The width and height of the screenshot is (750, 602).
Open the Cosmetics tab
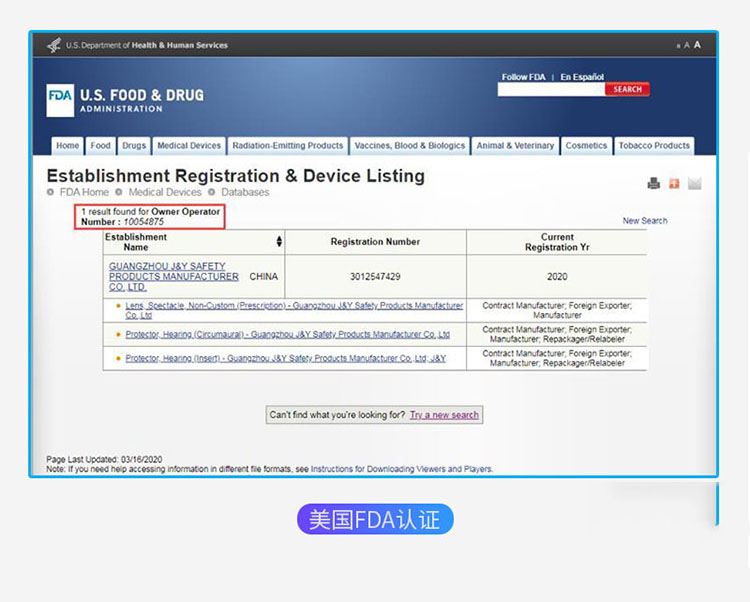(x=586, y=146)
